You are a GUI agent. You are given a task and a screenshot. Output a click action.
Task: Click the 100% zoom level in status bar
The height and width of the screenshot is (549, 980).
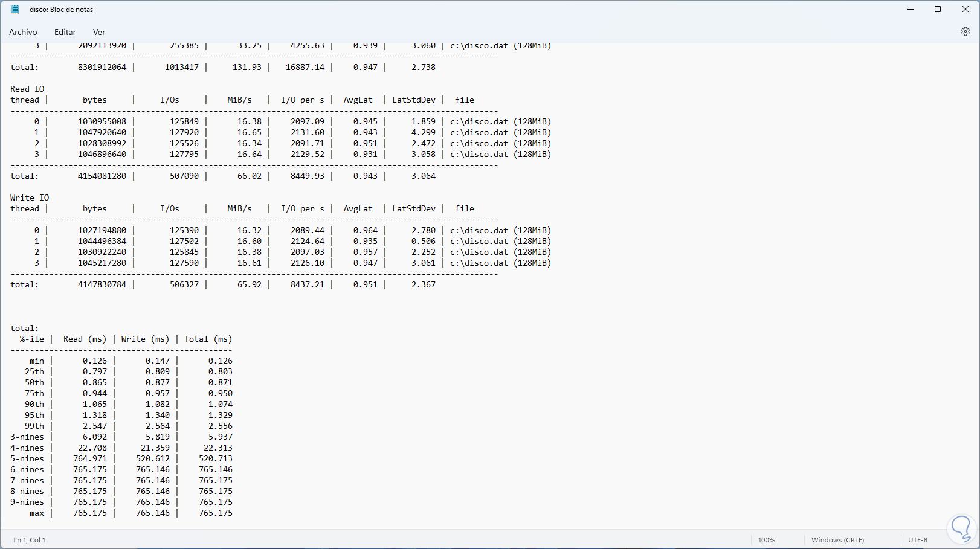pos(767,540)
